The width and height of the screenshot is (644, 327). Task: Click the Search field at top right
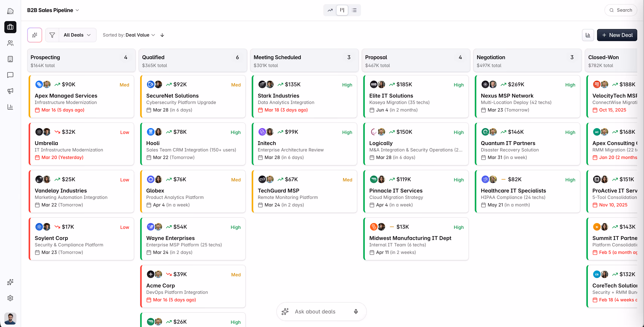click(x=620, y=10)
